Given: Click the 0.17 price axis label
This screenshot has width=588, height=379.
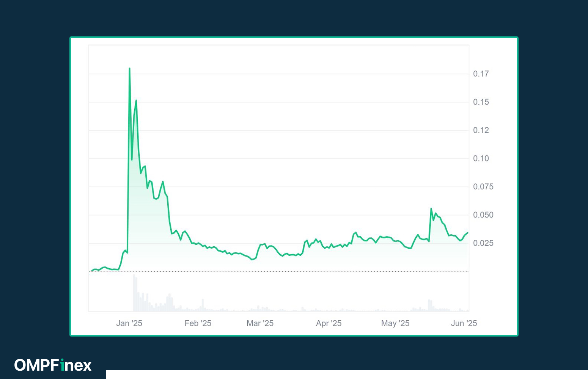Looking at the screenshot, I should click(x=481, y=74).
